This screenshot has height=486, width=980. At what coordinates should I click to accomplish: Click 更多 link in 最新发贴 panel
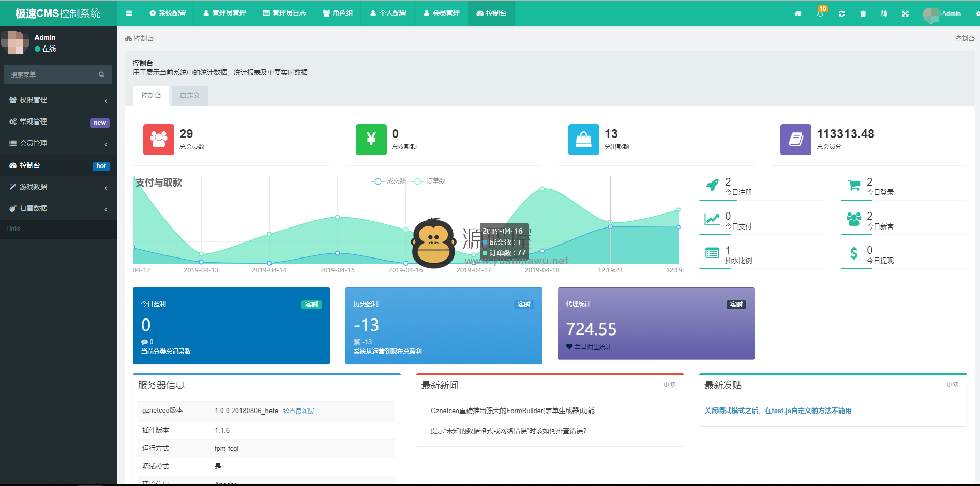coord(953,385)
